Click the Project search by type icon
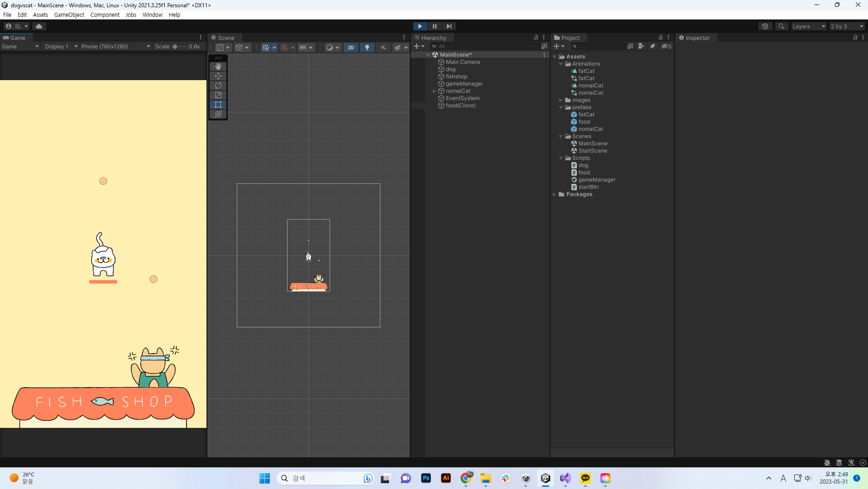The height and width of the screenshot is (489, 868). point(641,46)
